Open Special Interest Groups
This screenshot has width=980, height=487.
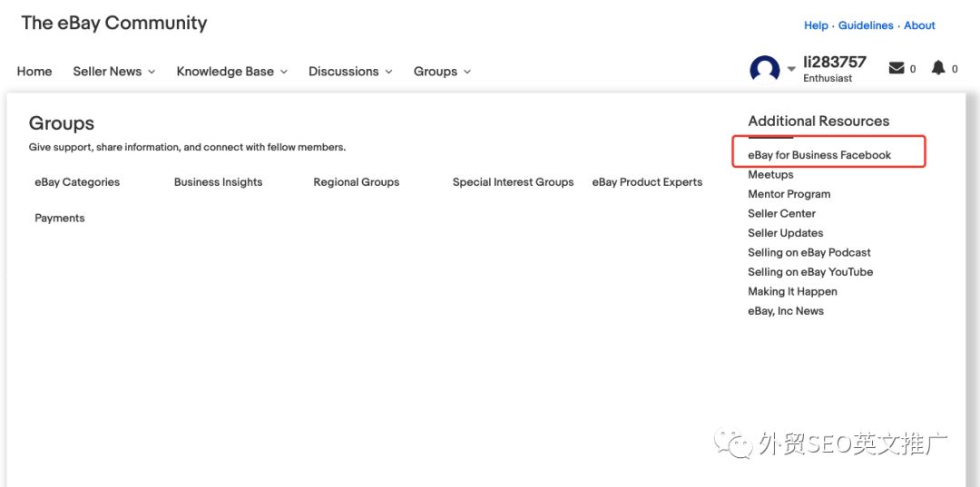513,182
